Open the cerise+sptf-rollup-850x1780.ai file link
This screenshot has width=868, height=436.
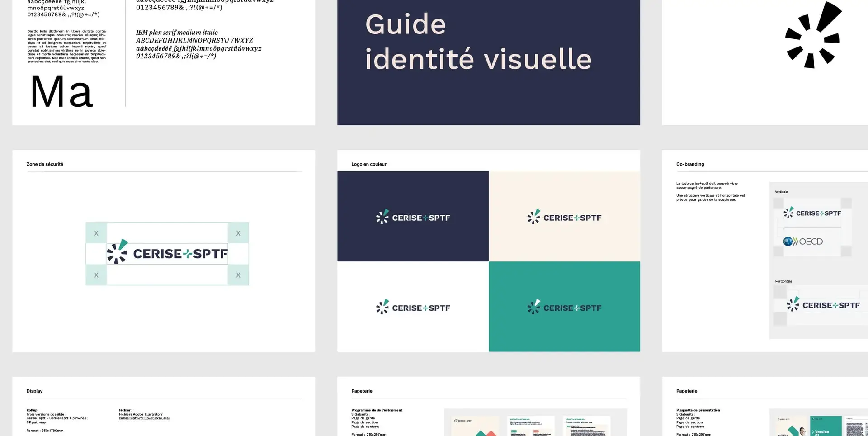tap(144, 418)
